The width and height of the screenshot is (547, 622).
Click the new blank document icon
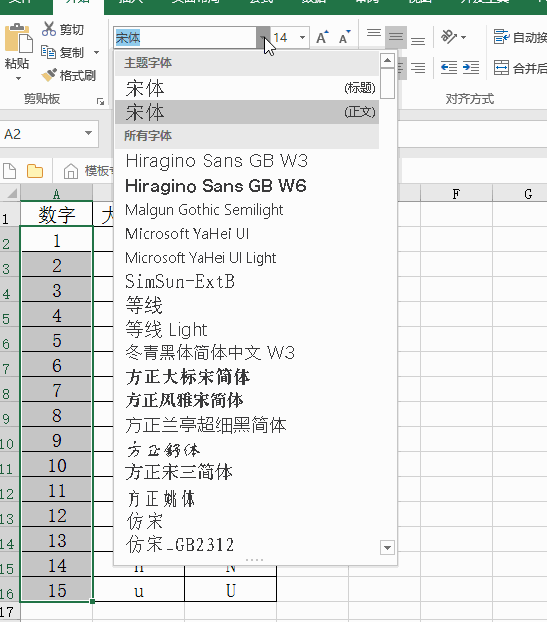point(10,171)
